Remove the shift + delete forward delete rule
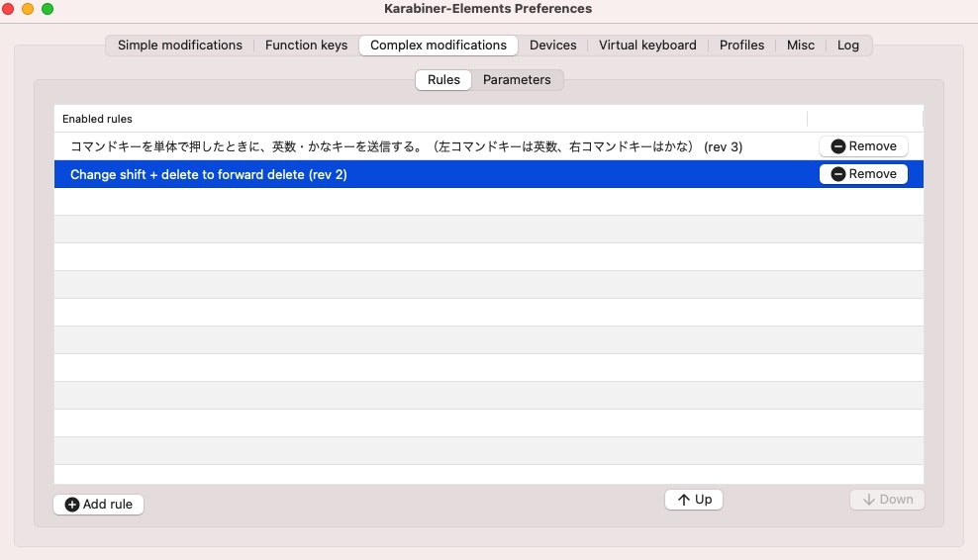Viewport: 978px width, 560px height. click(x=863, y=174)
